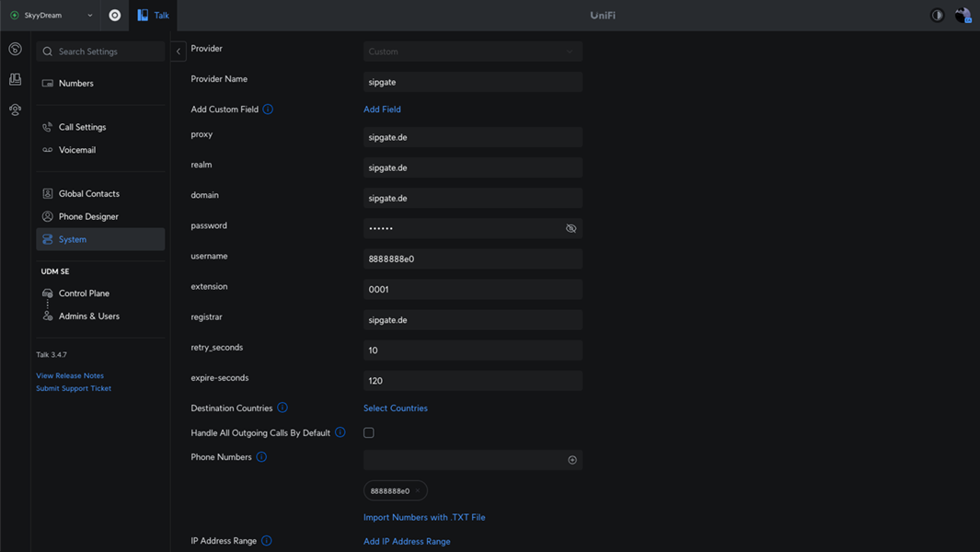The width and height of the screenshot is (980, 552).
Task: Click info icon beside IP Address Range
Action: [x=267, y=541]
